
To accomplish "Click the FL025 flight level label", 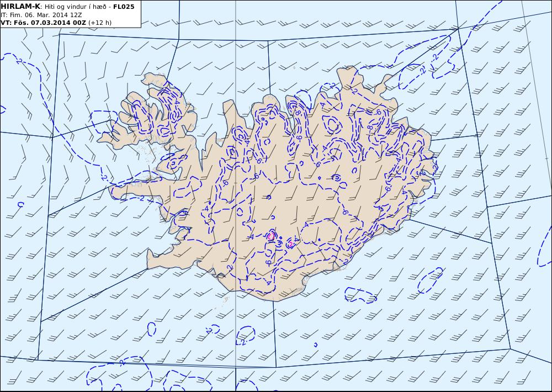I will [x=124, y=7].
